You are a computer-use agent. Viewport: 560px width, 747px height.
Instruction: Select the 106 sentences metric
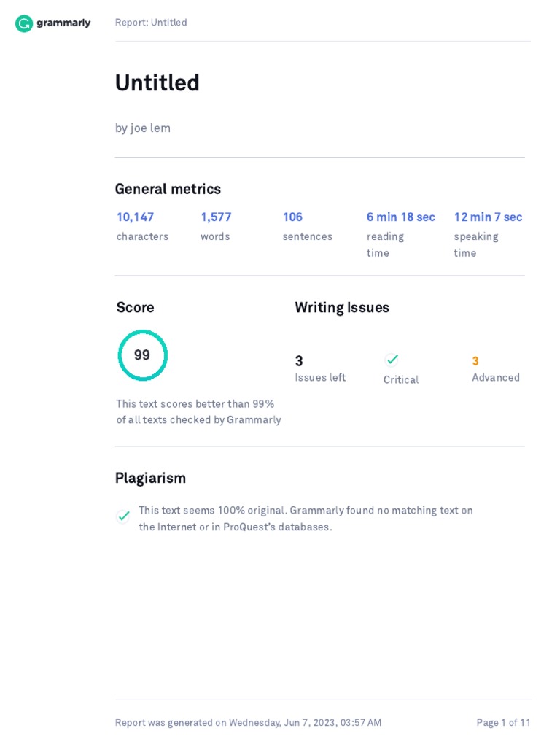(292, 217)
